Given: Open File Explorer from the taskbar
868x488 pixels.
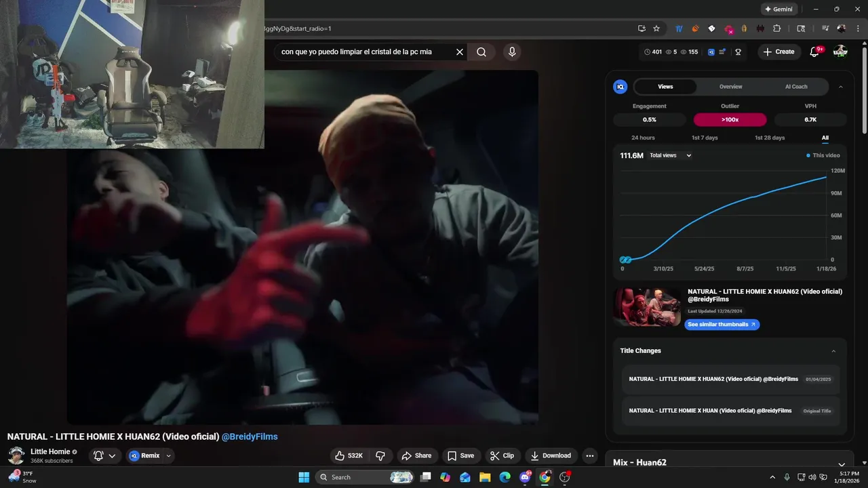Looking at the screenshot, I should pos(485,477).
